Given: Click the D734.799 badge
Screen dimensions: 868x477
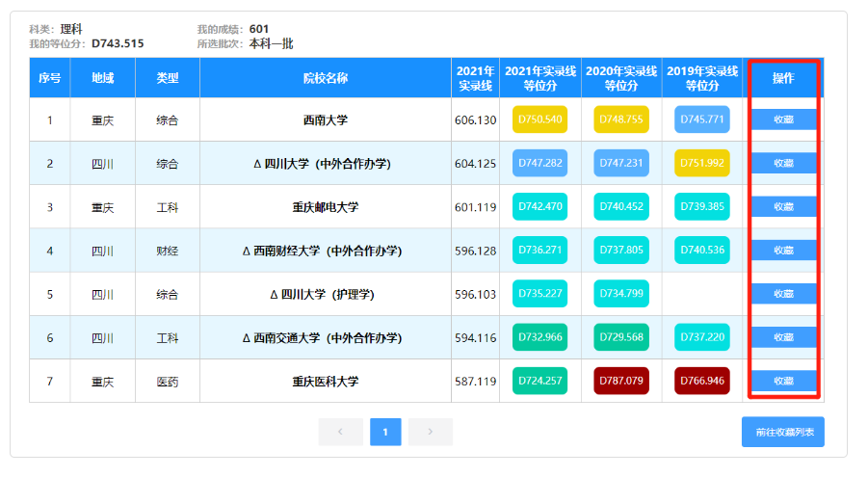Looking at the screenshot, I should click(621, 293).
